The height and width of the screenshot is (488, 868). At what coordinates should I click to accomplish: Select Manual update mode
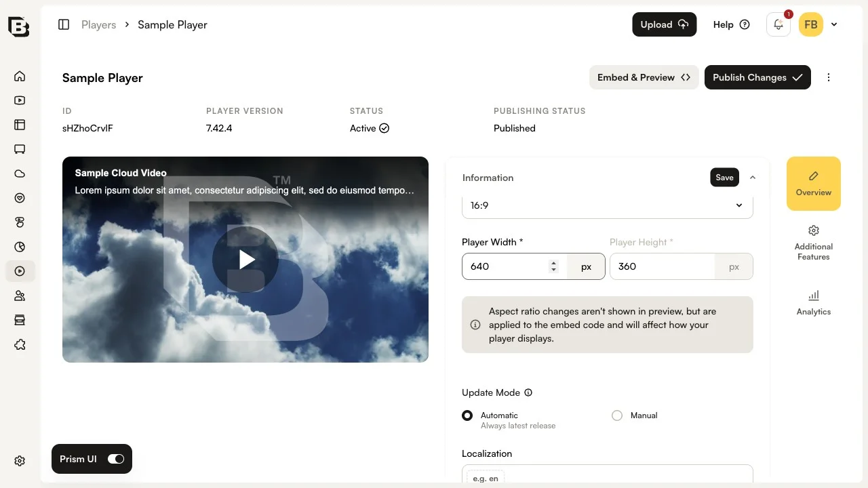(617, 415)
